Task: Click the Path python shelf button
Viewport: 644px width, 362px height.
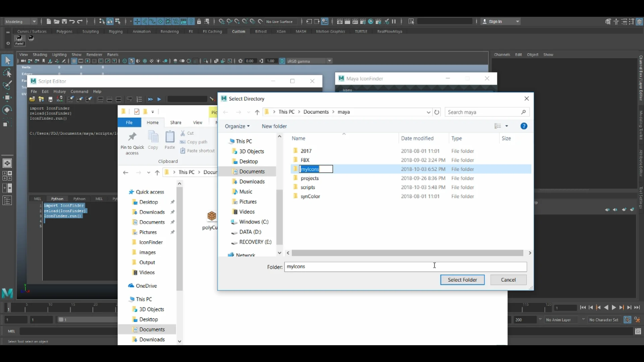Action: tap(19, 40)
